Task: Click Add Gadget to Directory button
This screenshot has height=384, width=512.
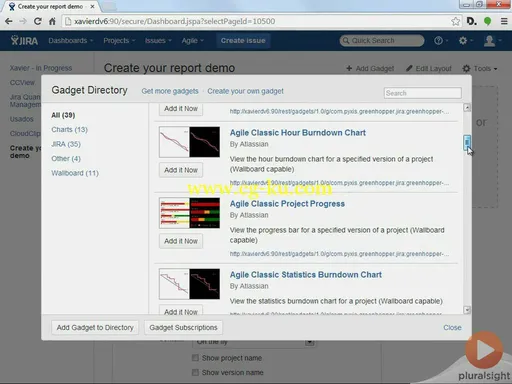Action: point(95,328)
